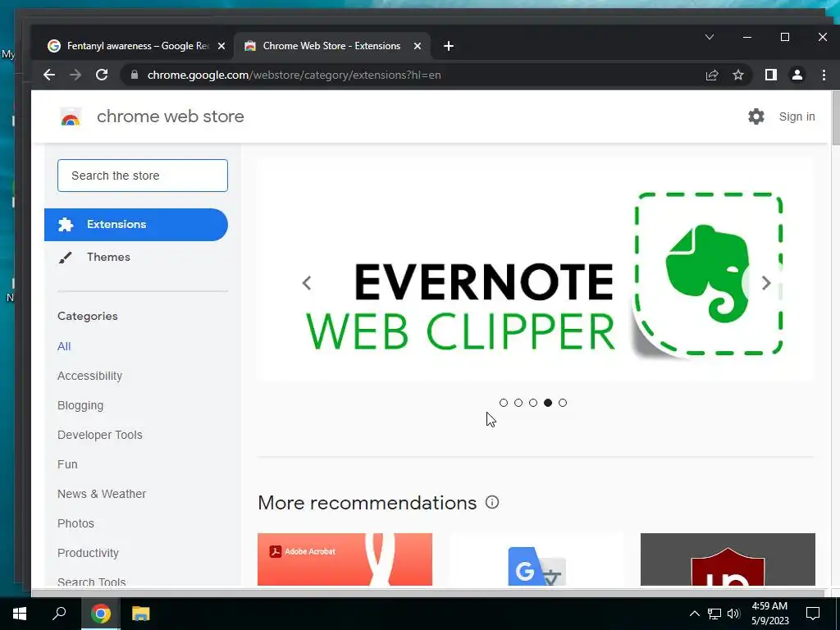Close the Fentanyl awareness tab
This screenshot has height=630, width=840.
[221, 46]
